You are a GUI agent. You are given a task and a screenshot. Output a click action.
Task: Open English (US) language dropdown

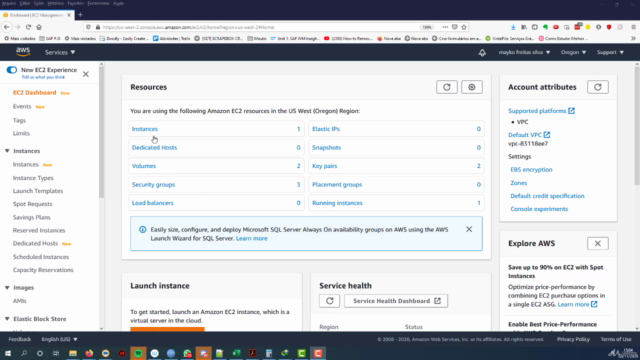[59, 339]
